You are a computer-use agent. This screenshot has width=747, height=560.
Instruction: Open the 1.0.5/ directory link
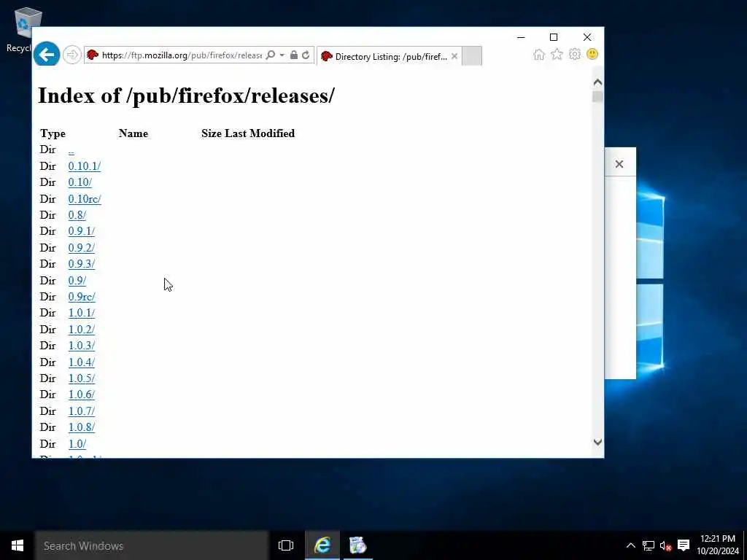tap(82, 378)
